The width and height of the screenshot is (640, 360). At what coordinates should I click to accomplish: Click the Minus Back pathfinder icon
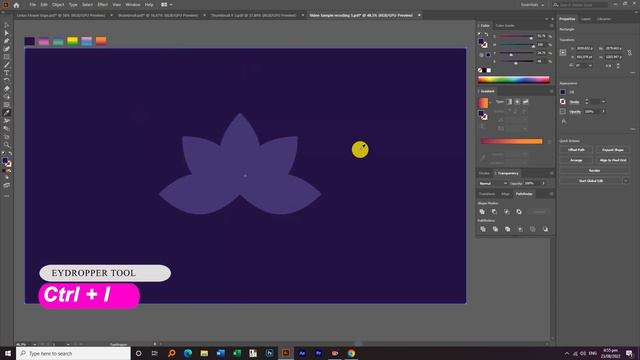(545, 229)
